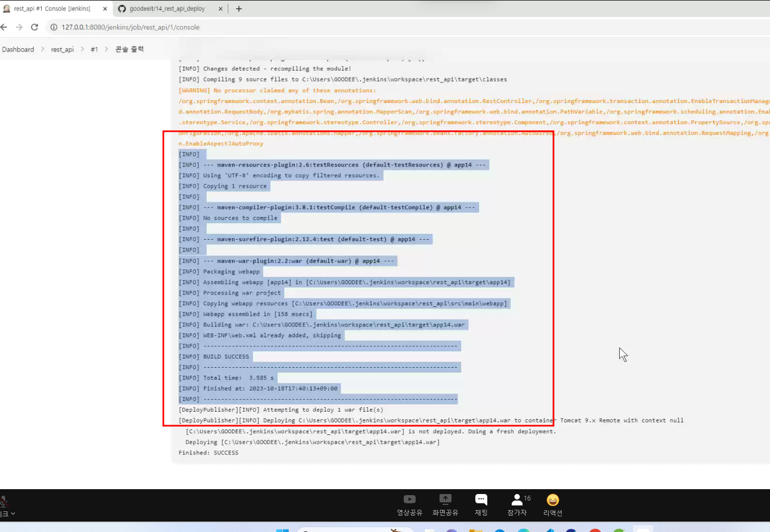Click the site info icon in the address bar

54,27
